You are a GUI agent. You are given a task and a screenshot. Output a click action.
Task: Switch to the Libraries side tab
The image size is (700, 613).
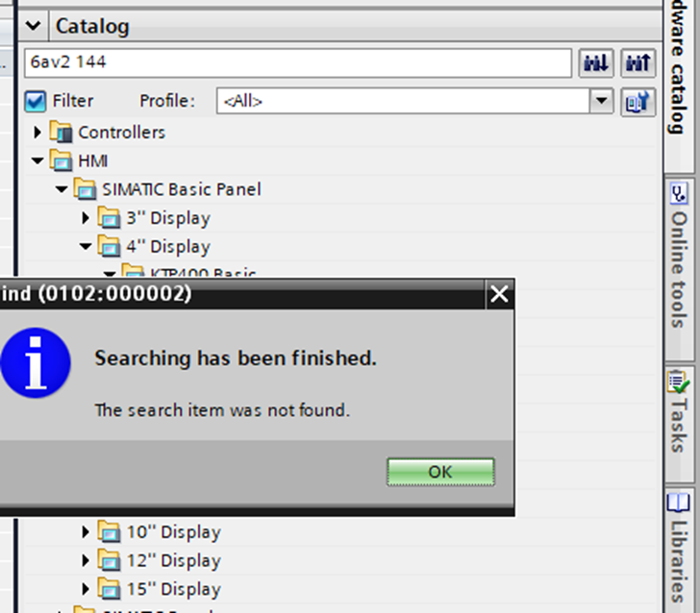(x=680, y=551)
